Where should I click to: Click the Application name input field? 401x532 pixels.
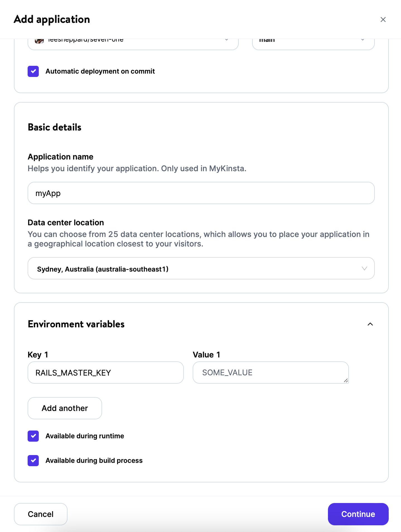[201, 193]
